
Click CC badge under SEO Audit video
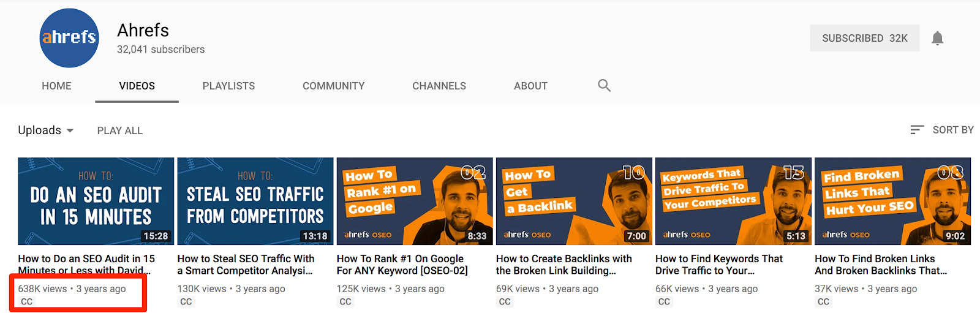pyautogui.click(x=27, y=301)
